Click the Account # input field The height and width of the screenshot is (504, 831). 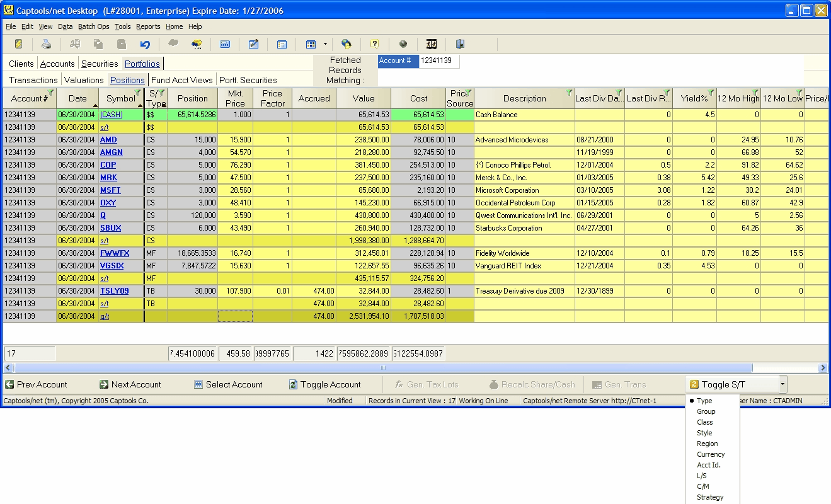point(438,62)
